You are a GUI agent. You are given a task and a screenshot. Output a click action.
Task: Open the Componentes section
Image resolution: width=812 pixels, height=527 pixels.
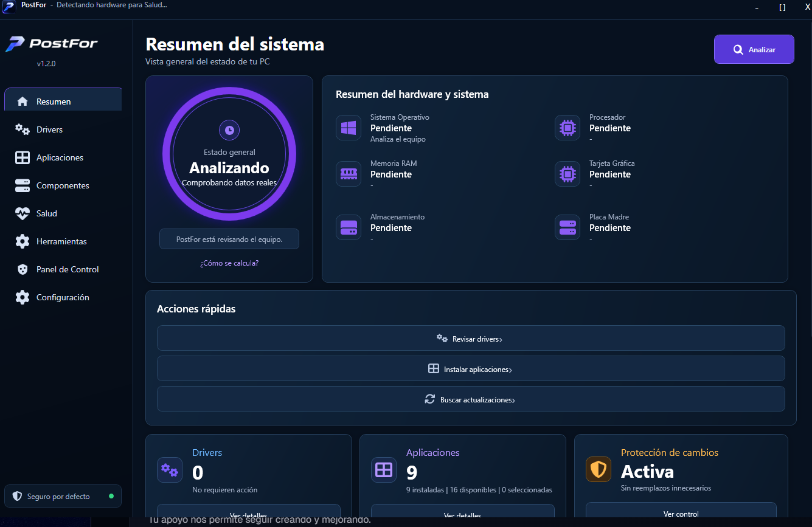[63, 185]
